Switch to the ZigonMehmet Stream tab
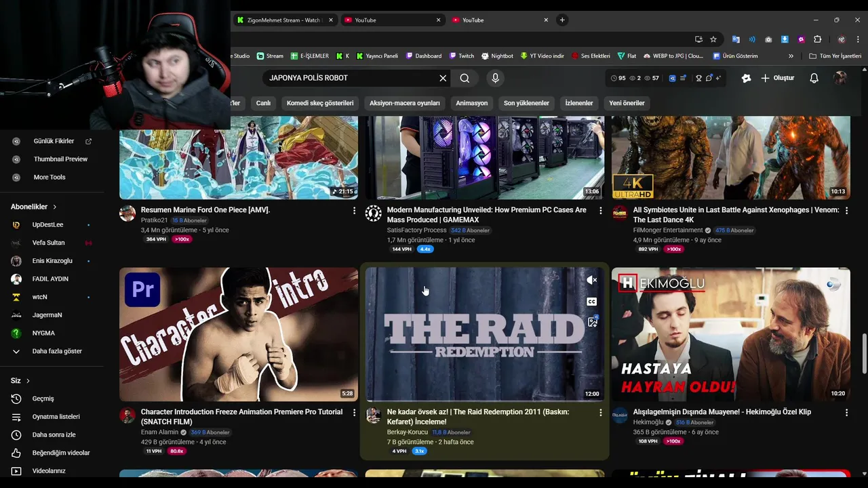The height and width of the screenshot is (488, 868). click(x=283, y=20)
